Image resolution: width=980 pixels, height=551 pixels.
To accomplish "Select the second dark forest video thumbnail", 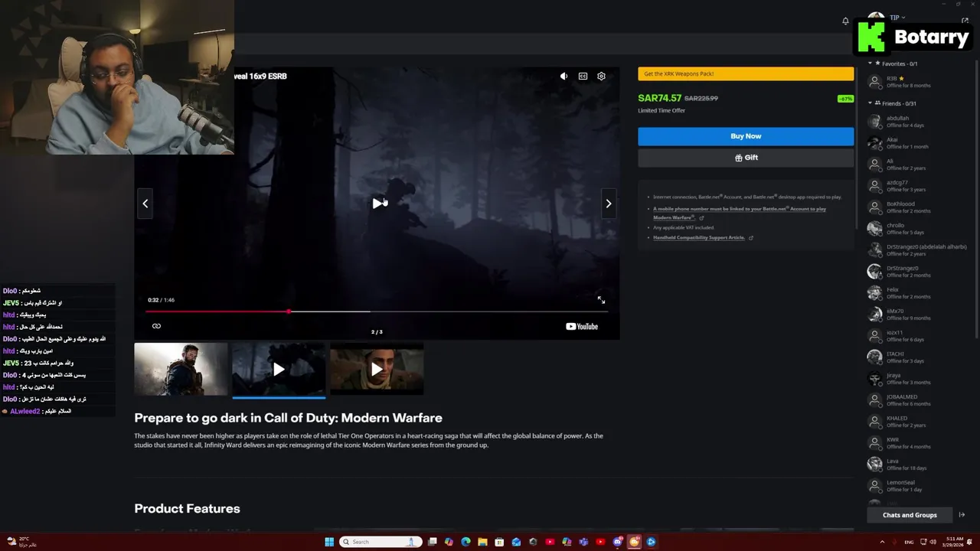I will click(x=279, y=369).
